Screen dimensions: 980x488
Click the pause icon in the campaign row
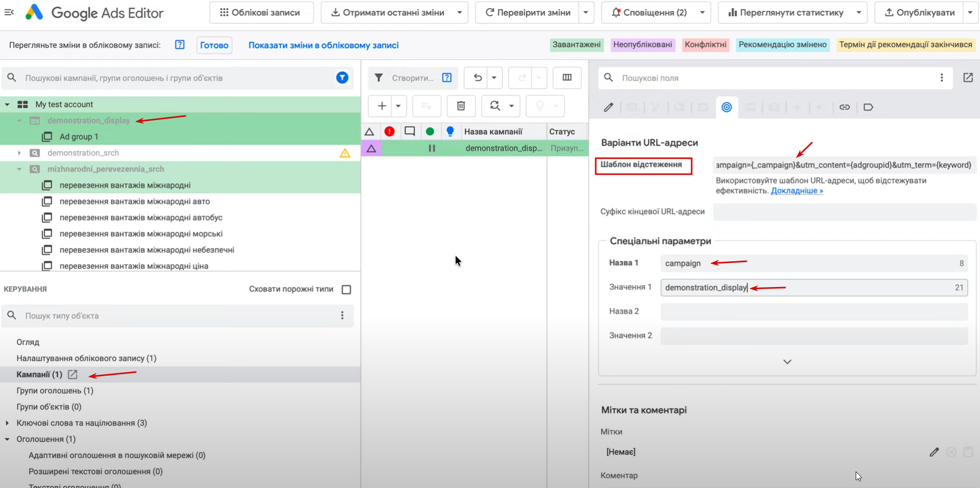click(432, 148)
